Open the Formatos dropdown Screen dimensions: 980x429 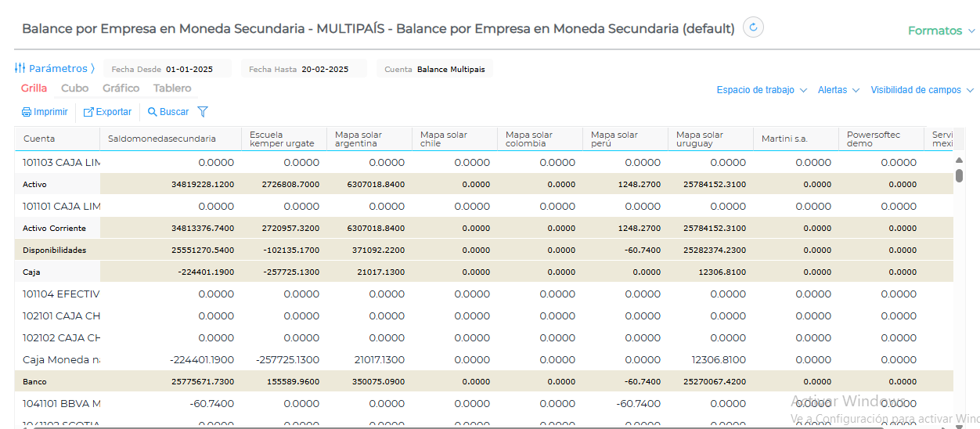[941, 31]
